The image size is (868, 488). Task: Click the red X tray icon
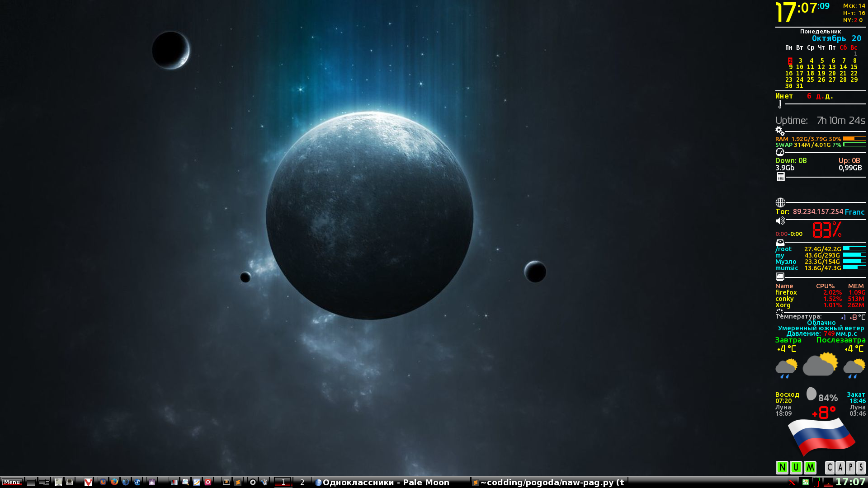click(x=792, y=482)
